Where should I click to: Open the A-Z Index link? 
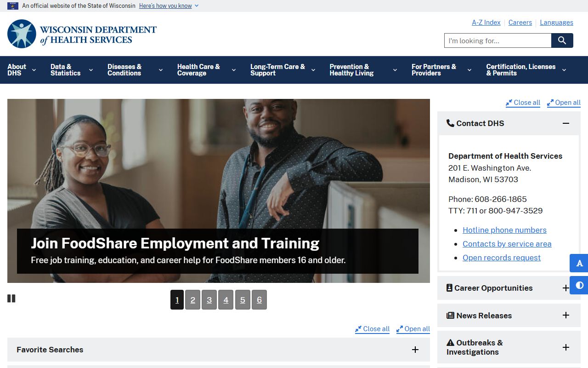(486, 23)
